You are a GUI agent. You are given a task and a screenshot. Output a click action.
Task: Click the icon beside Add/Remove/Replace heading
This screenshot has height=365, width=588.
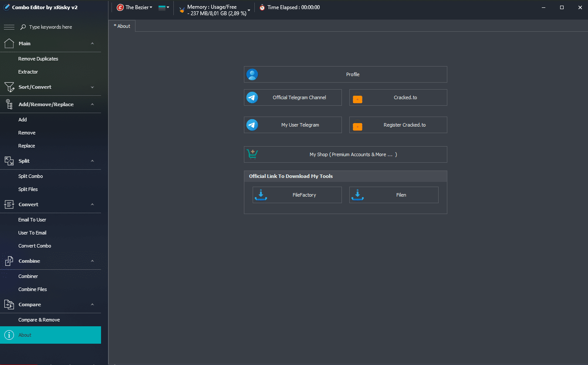9,104
